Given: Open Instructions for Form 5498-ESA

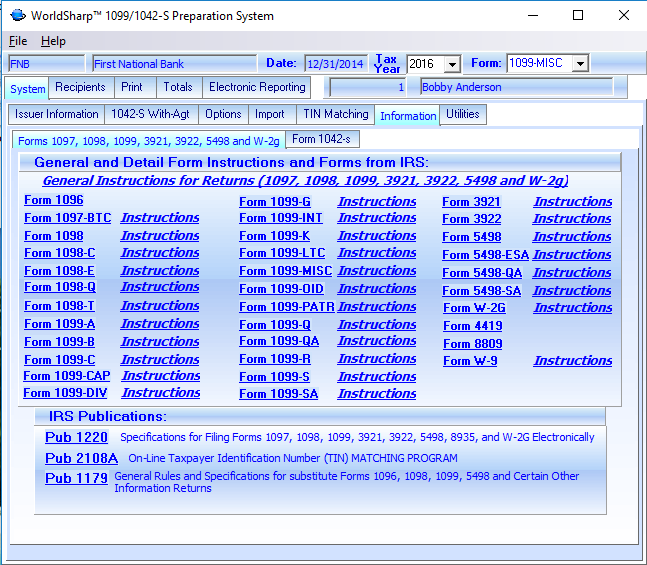Looking at the screenshot, I should click(572, 255).
